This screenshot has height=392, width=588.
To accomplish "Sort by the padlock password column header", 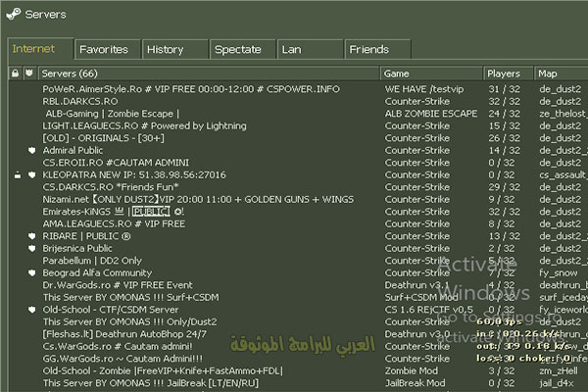I will click(15, 73).
